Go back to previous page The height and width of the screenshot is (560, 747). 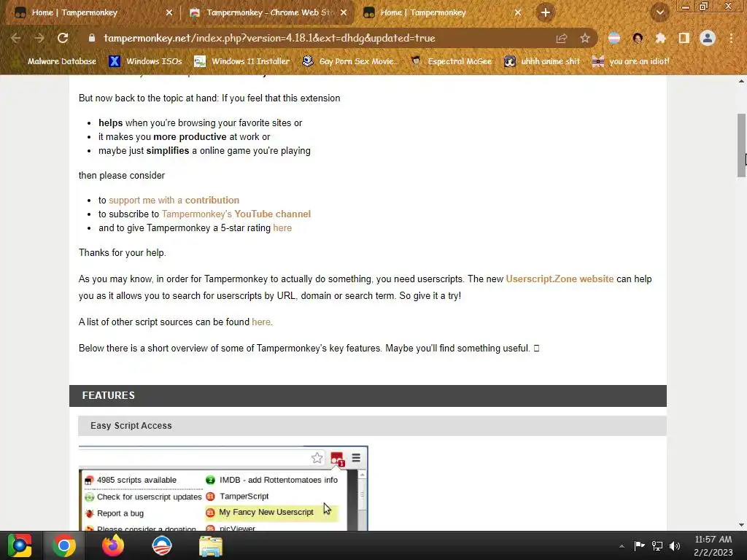click(16, 38)
